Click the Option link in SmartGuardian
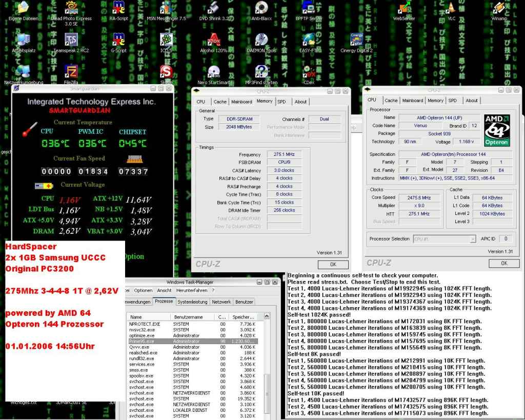This screenshot has height=420, width=525. 134,256
